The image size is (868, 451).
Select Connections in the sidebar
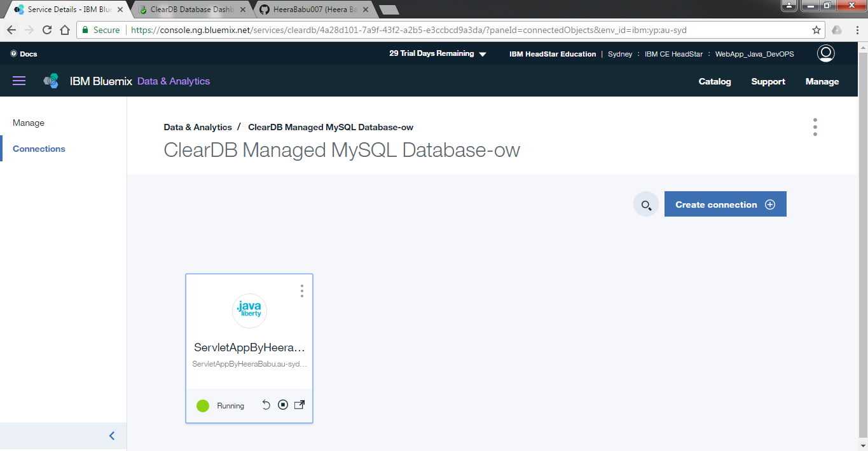coord(39,149)
